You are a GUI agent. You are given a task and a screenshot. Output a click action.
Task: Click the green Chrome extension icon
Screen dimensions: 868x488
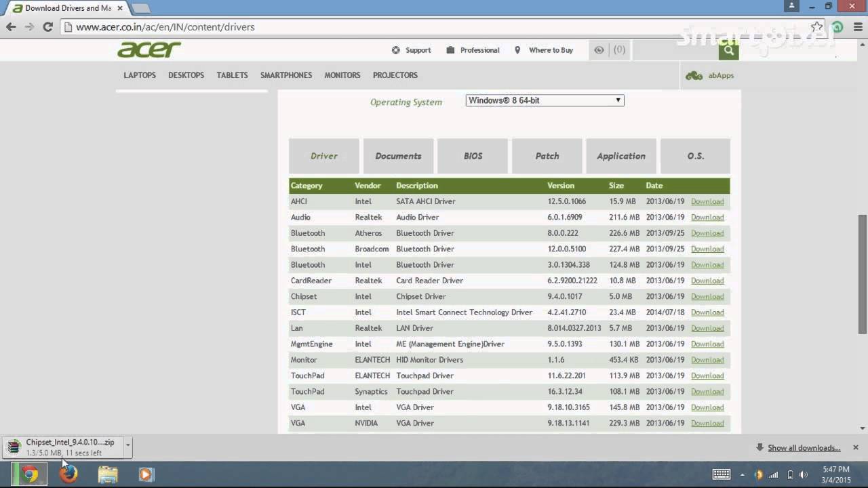tap(837, 27)
